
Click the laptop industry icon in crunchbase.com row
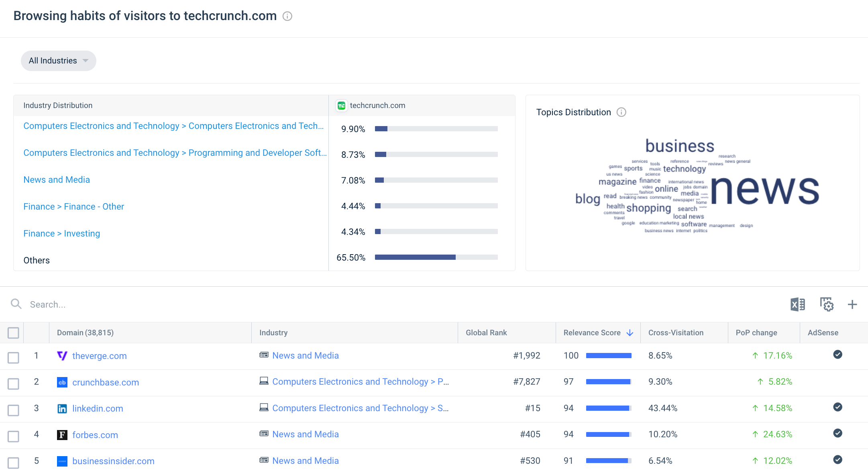264,381
